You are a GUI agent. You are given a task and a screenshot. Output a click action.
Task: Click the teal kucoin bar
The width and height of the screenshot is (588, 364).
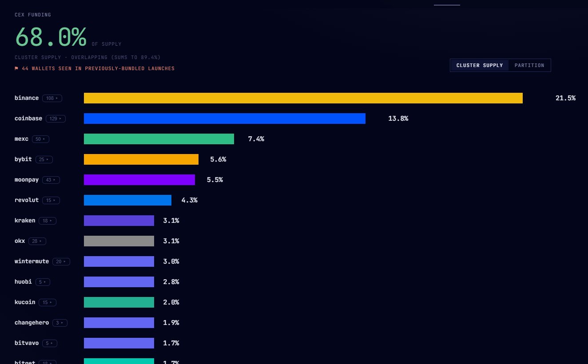pyautogui.click(x=119, y=302)
